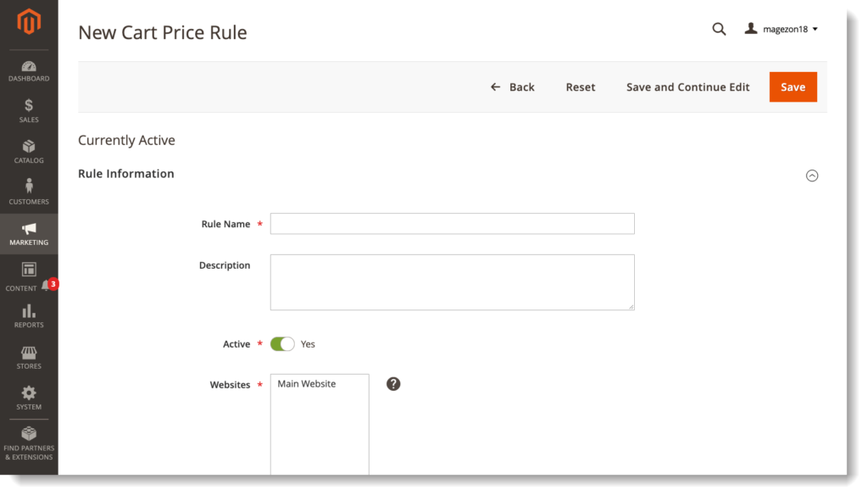
Task: Open the Stores menu icon
Action: click(29, 353)
